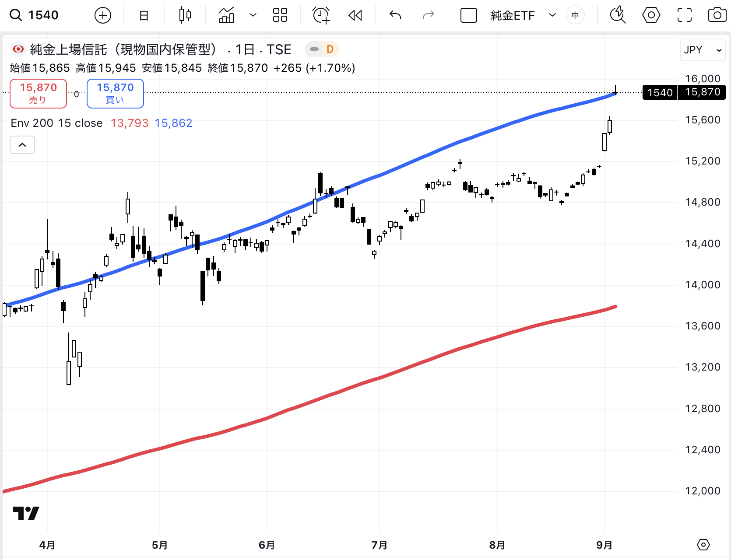Screen dimensions: 731x560
Task: Expand the indicators favorites dropdown arrow
Action: (x=253, y=15)
